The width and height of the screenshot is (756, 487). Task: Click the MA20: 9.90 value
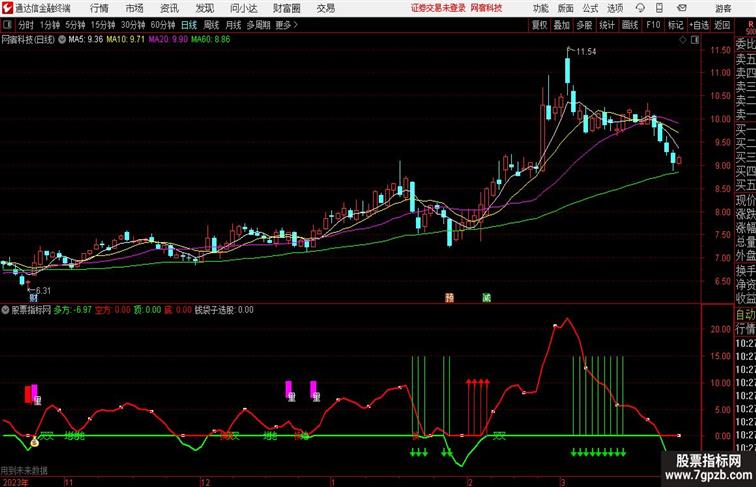[168, 40]
